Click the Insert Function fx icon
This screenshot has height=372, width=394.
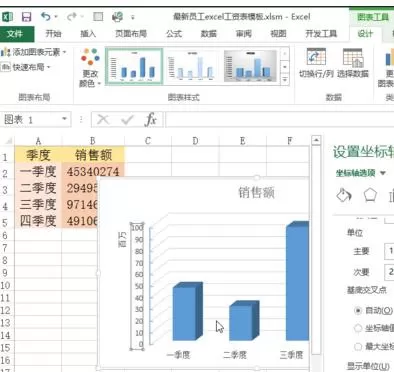(x=150, y=119)
